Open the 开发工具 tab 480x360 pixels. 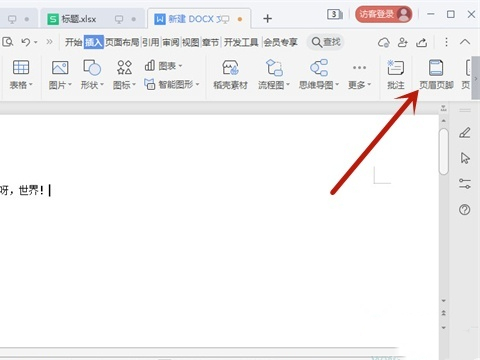point(241,42)
